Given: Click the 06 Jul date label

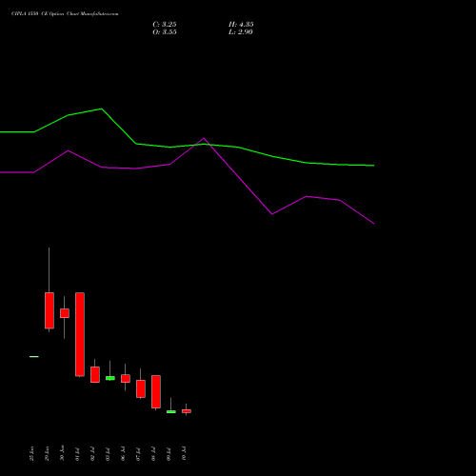Looking at the screenshot, I should [123, 453].
